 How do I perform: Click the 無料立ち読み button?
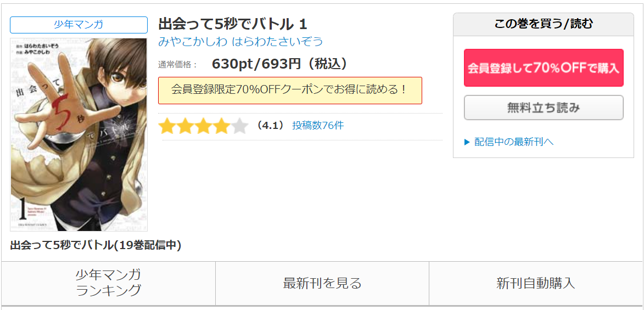click(x=544, y=108)
